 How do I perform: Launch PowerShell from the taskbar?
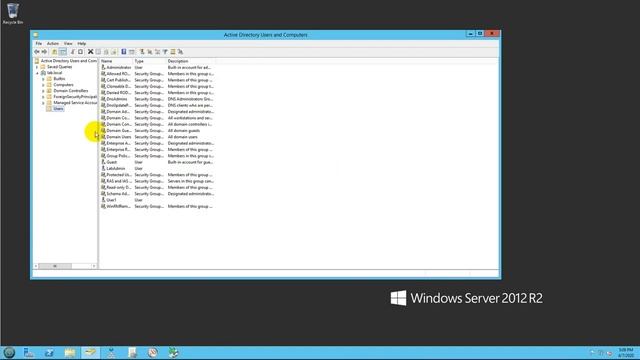[x=49, y=353]
